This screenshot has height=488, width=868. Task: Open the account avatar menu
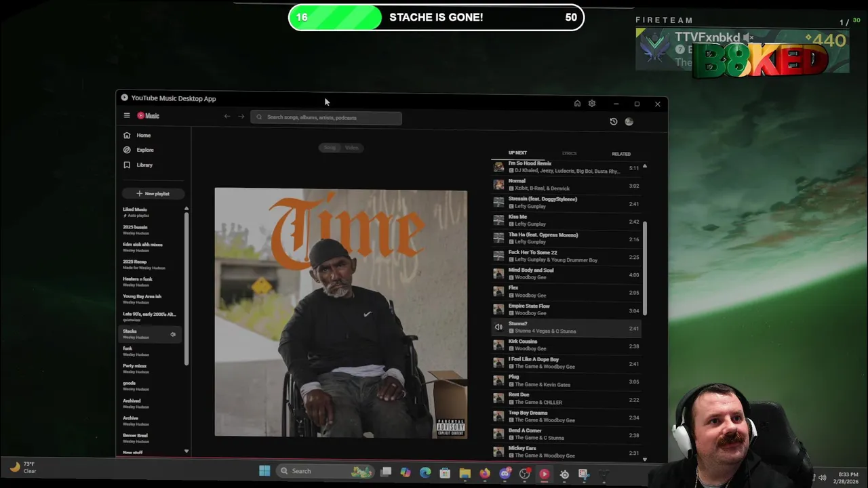pyautogui.click(x=629, y=121)
